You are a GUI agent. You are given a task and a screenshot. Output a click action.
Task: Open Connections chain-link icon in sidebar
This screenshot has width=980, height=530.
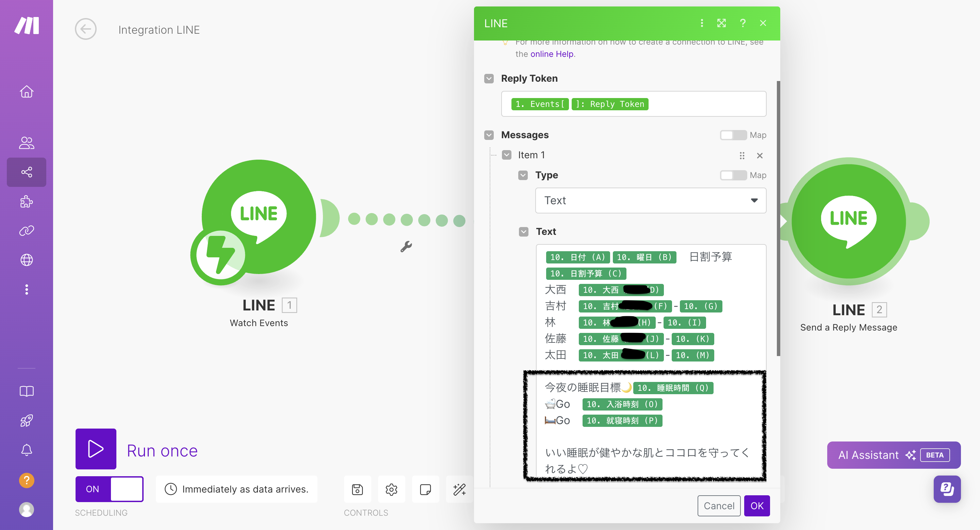[26, 230]
